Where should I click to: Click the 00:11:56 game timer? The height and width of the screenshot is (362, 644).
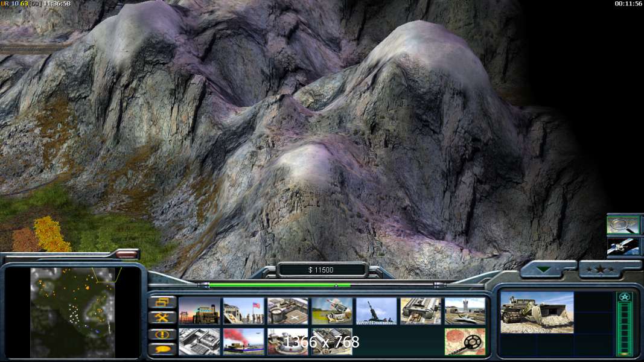[x=628, y=4]
